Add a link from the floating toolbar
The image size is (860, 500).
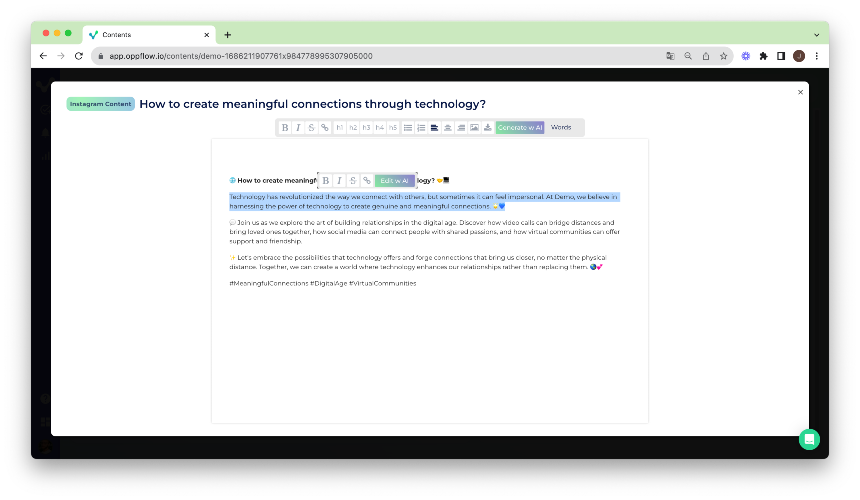[x=367, y=180]
